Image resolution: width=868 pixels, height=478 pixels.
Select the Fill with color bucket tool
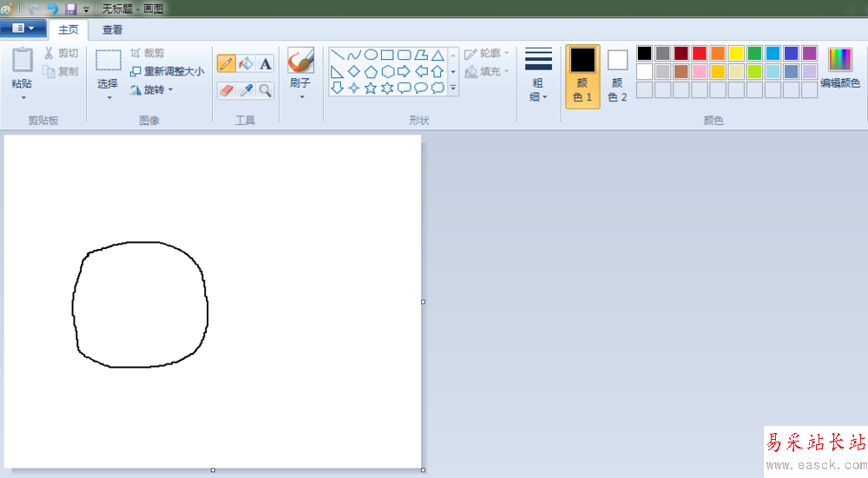point(246,63)
